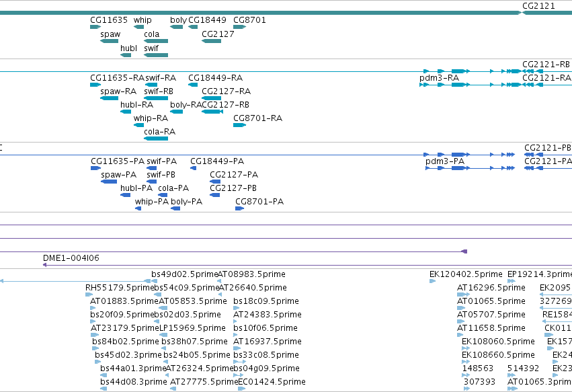Select the CG2127-RB transcript
572x392 pixels.
pos(212,112)
